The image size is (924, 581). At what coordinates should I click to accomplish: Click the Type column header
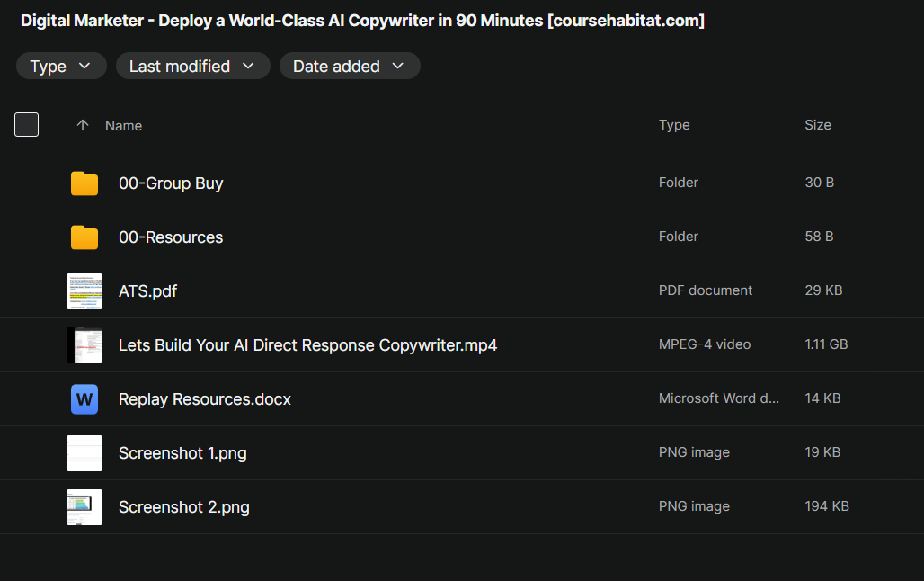click(674, 125)
